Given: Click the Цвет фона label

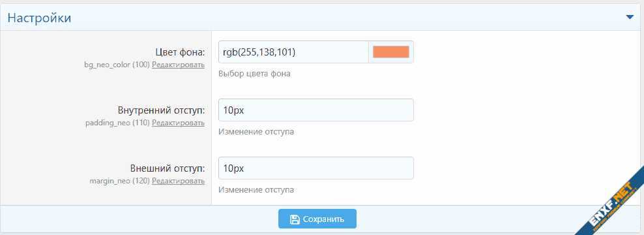Looking at the screenshot, I should (181, 52).
